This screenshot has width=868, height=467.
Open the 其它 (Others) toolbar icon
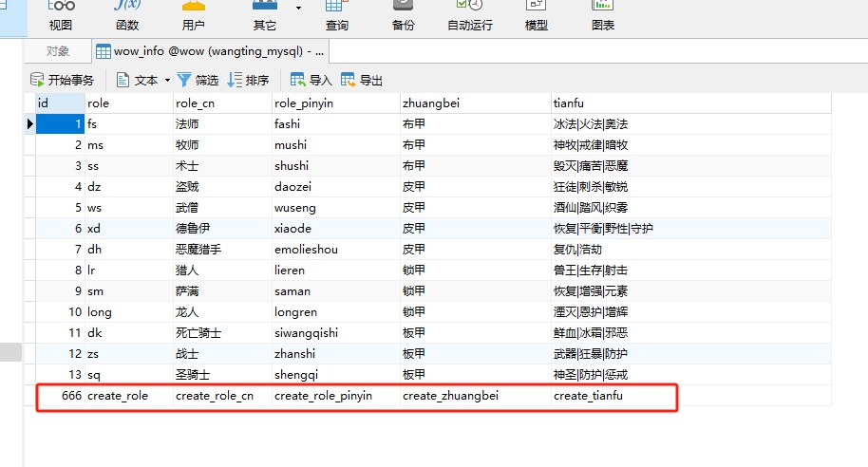click(x=265, y=16)
